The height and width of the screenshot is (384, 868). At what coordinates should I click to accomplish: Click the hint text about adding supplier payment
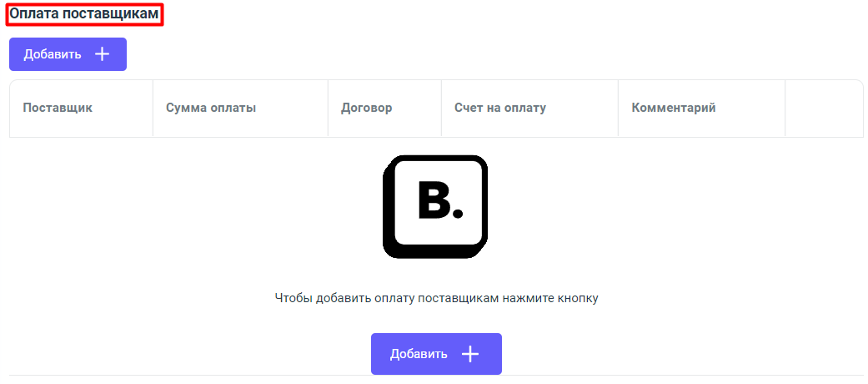coord(436,297)
